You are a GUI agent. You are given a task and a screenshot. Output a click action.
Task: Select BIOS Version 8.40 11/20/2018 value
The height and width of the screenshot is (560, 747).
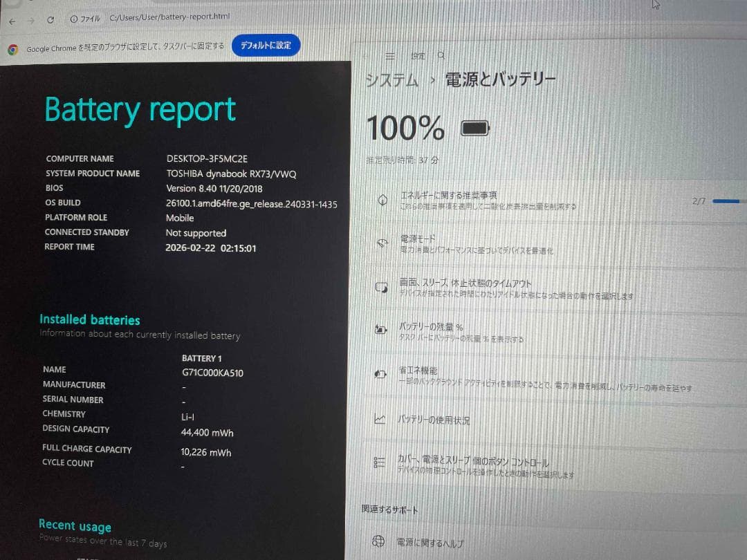pyautogui.click(x=214, y=189)
